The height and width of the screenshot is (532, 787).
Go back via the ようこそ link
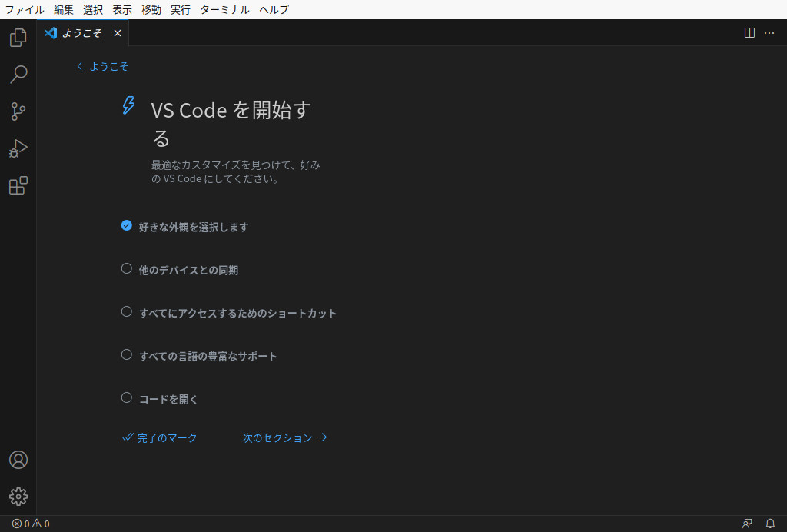click(103, 66)
